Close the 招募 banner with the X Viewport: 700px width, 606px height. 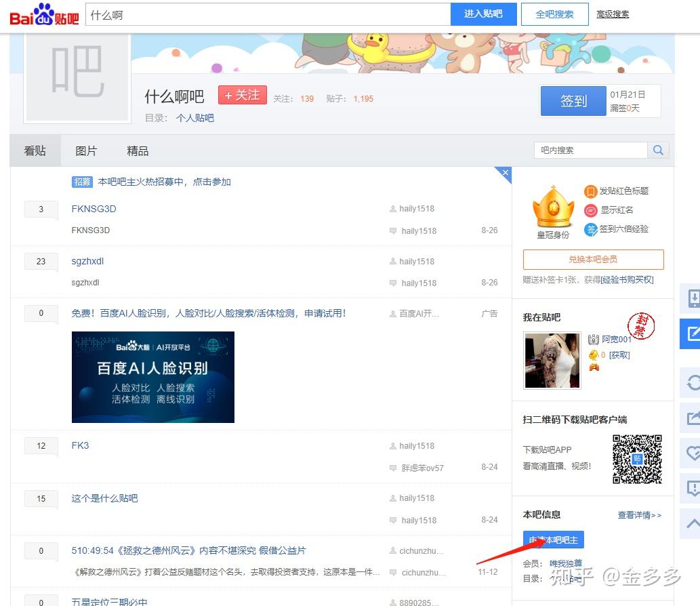tap(506, 172)
